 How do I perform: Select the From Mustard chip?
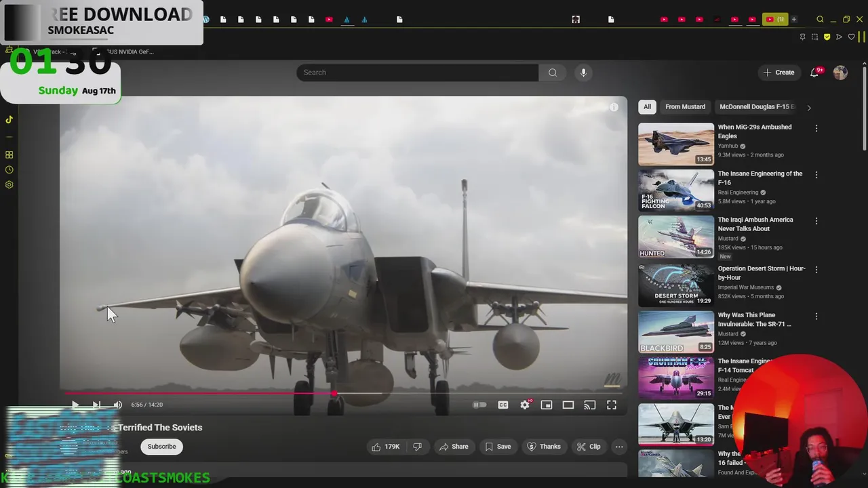click(x=685, y=106)
